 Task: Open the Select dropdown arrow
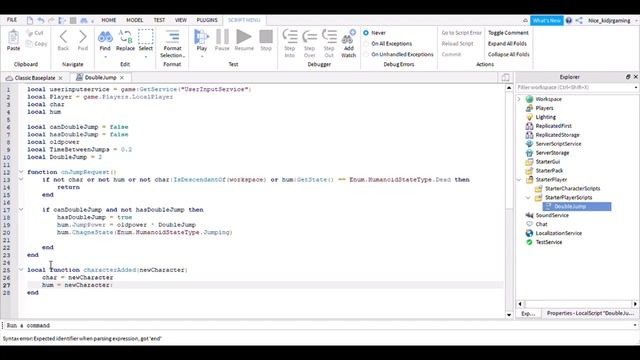click(146, 56)
